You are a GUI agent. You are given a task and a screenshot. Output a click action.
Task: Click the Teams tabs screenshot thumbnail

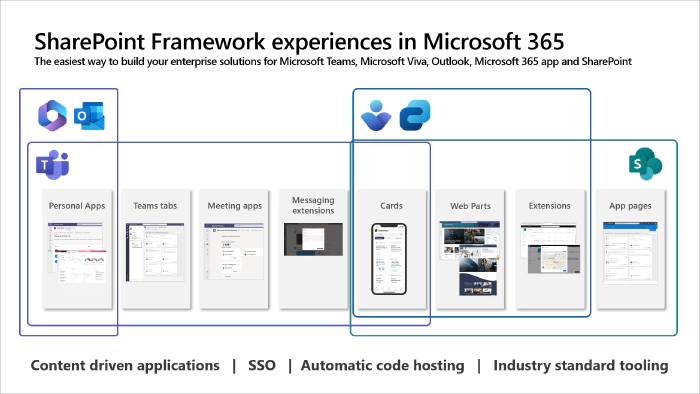click(x=155, y=252)
